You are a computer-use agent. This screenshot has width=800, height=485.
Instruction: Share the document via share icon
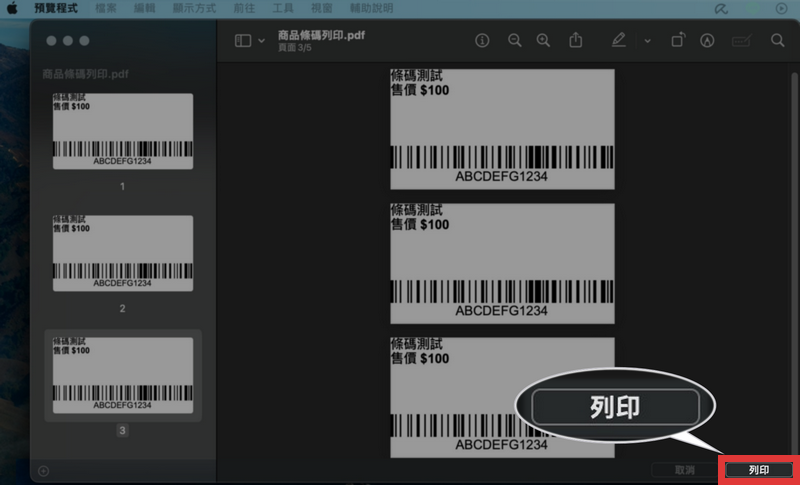576,40
